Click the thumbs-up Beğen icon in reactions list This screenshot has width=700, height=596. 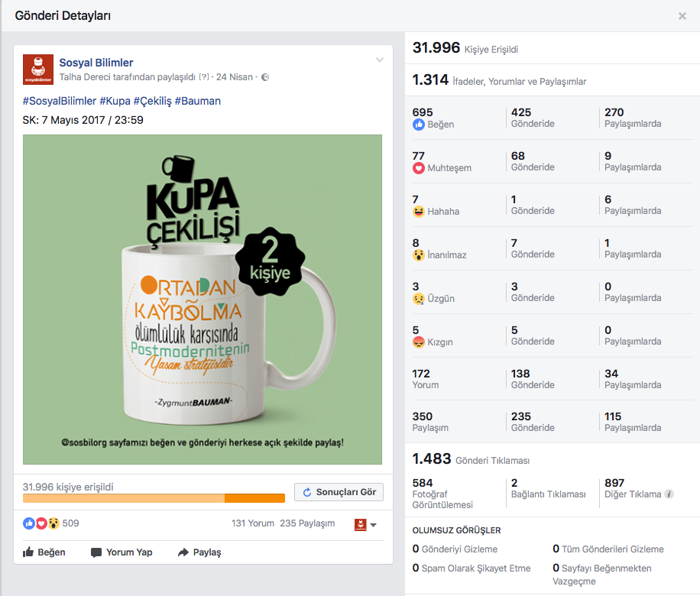click(418, 125)
